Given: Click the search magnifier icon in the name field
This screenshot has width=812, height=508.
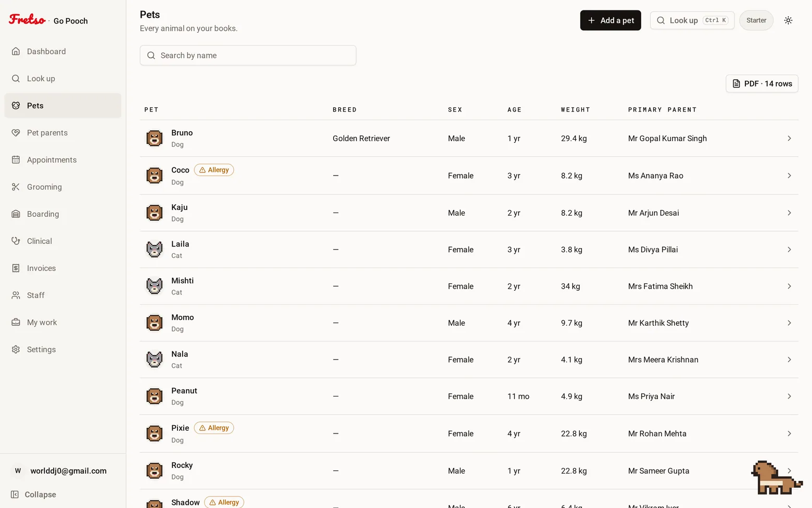Looking at the screenshot, I should [x=151, y=55].
